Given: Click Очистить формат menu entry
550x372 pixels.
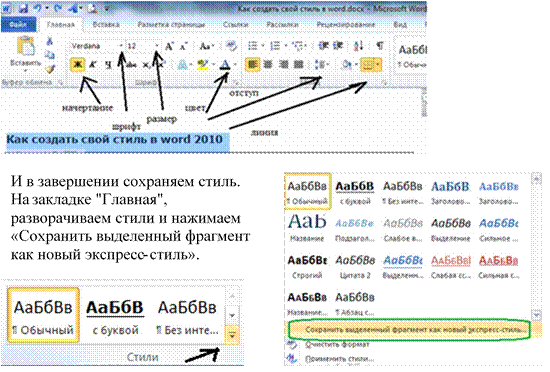Looking at the screenshot, I should (337, 345).
